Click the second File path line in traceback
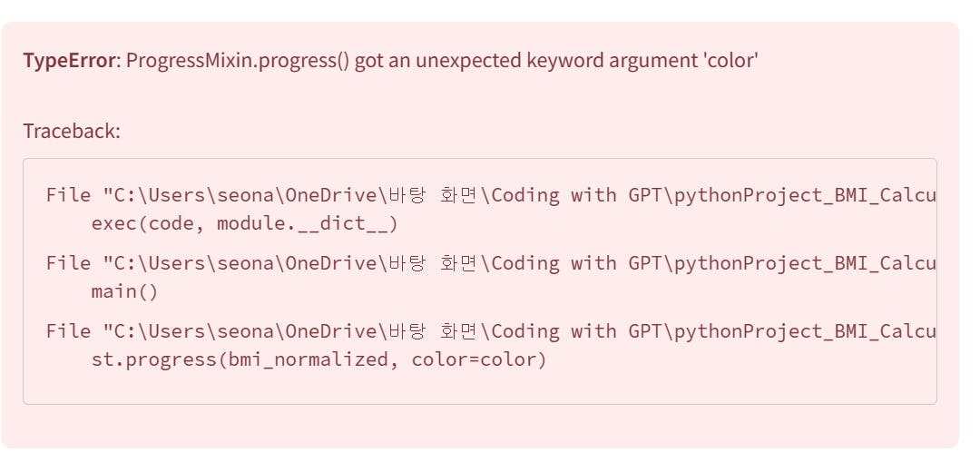This screenshot has height=472, width=980. 490,263
